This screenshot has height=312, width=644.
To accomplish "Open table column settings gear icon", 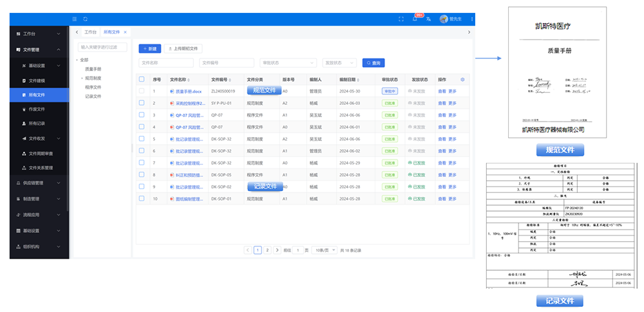I will point(462,80).
